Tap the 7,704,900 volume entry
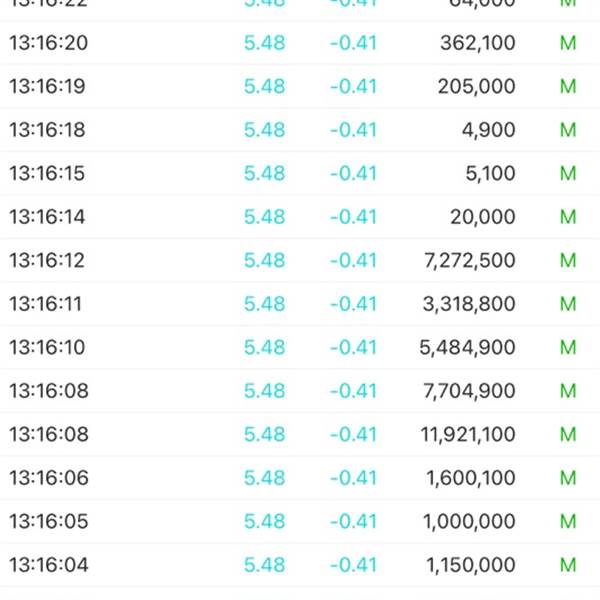The height and width of the screenshot is (600, 600). 469,391
